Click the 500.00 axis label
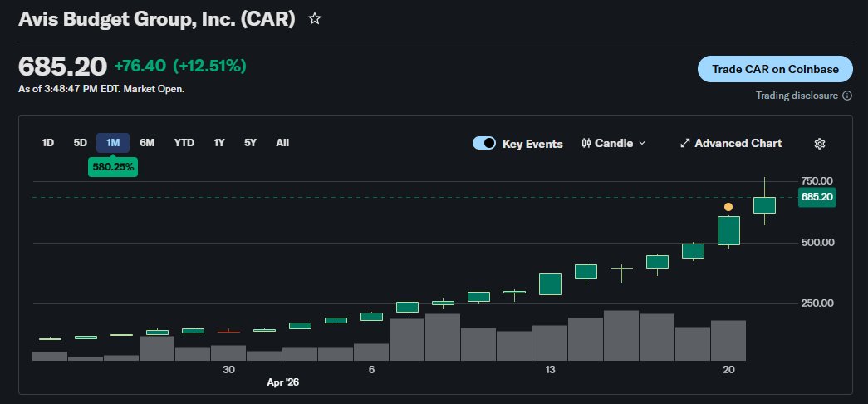 [817, 242]
